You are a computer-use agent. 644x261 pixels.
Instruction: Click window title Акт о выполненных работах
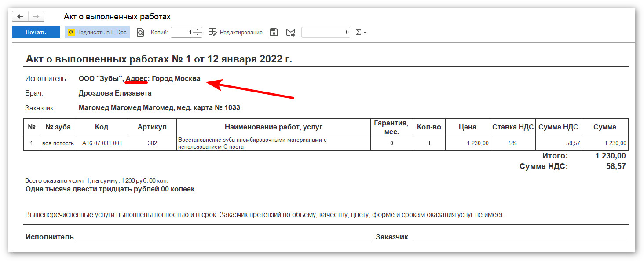click(117, 17)
